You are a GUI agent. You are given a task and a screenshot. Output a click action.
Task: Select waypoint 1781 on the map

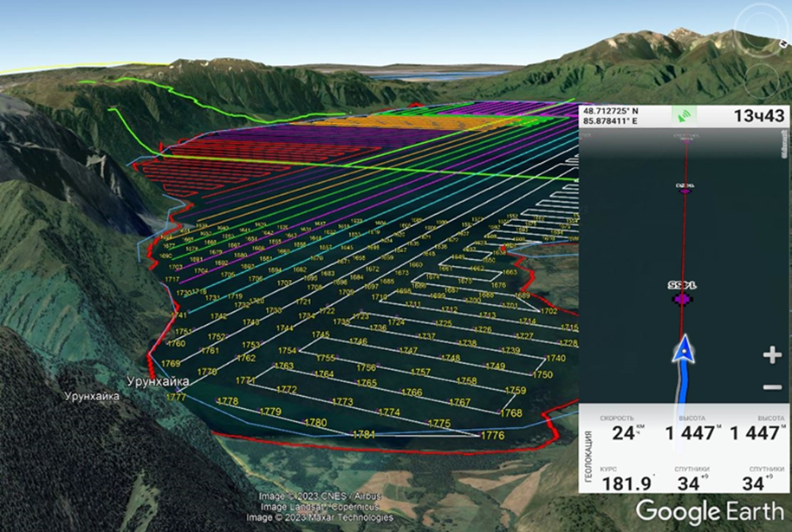click(364, 434)
